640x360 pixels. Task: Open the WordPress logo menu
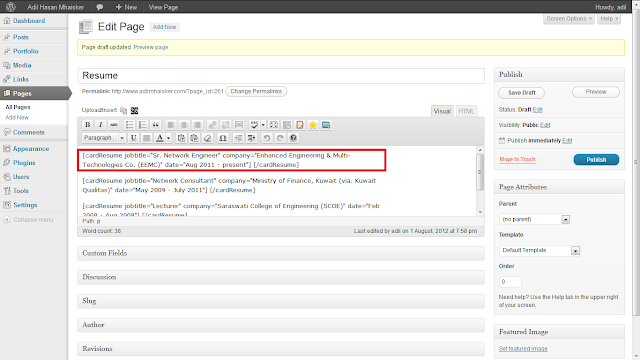[11, 7]
